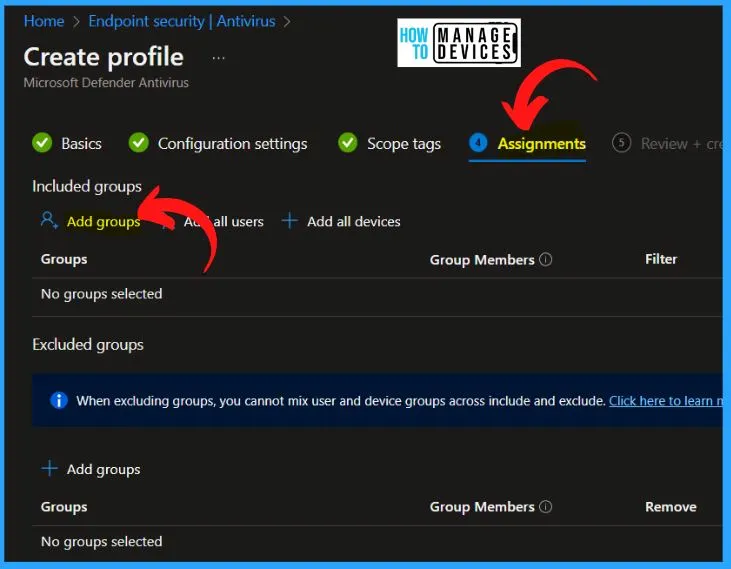
Task: Switch to the Scope tags step
Action: click(x=404, y=144)
